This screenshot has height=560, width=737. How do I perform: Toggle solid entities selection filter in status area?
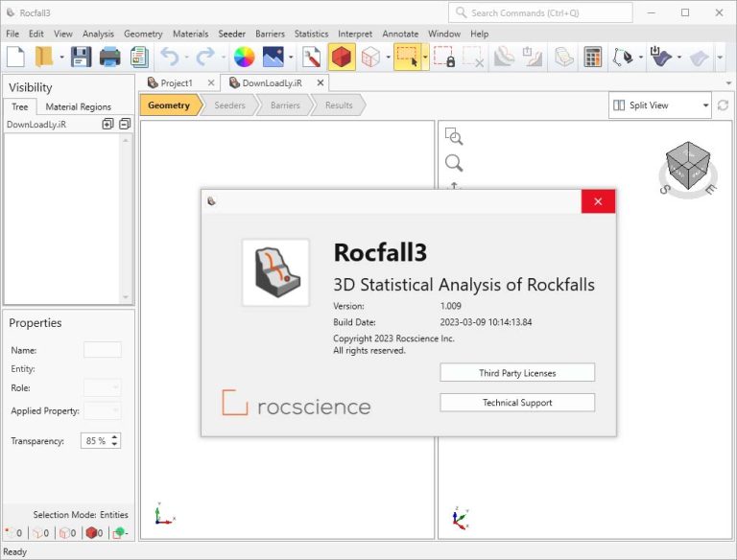[x=94, y=533]
